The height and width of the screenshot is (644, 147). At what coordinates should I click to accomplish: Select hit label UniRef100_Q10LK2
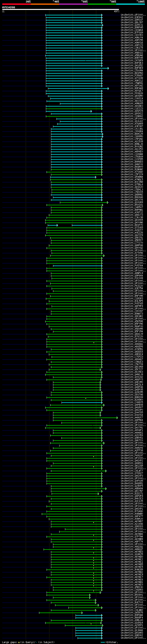pyautogui.click(x=132, y=121)
